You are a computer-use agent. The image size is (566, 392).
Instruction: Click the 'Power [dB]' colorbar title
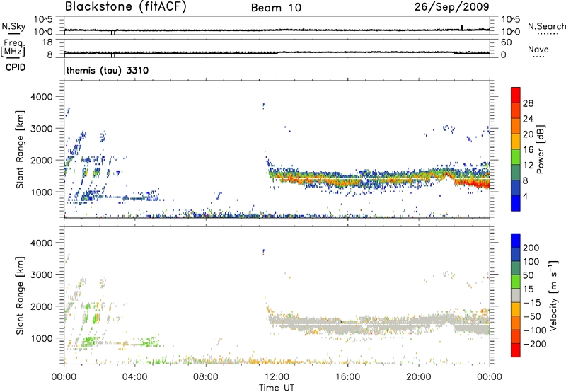tap(541, 149)
